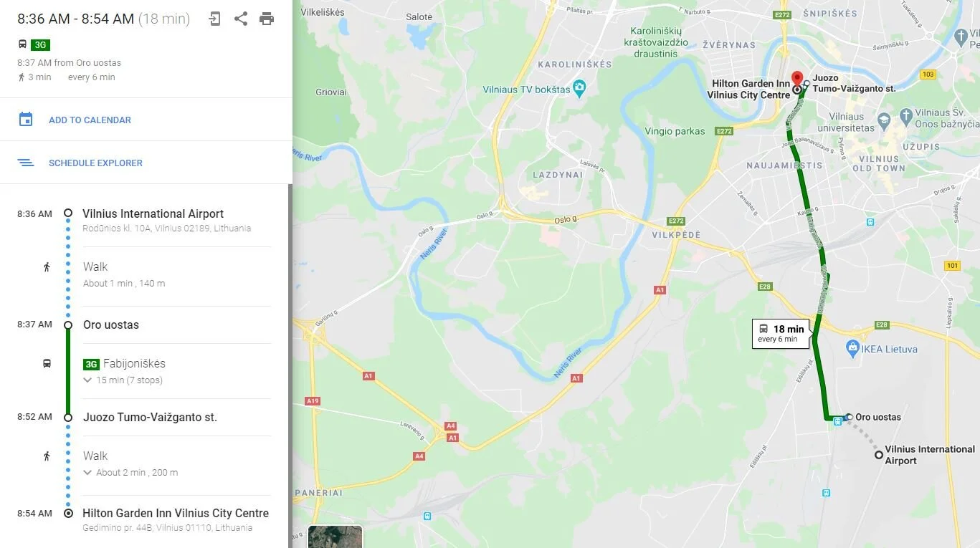Viewport: 980px width, 548px height.
Task: Click the Schedule Explorer lines icon
Action: click(x=26, y=163)
